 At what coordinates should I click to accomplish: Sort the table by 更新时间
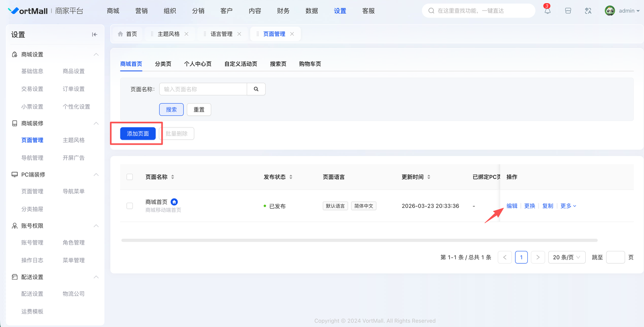[429, 177]
